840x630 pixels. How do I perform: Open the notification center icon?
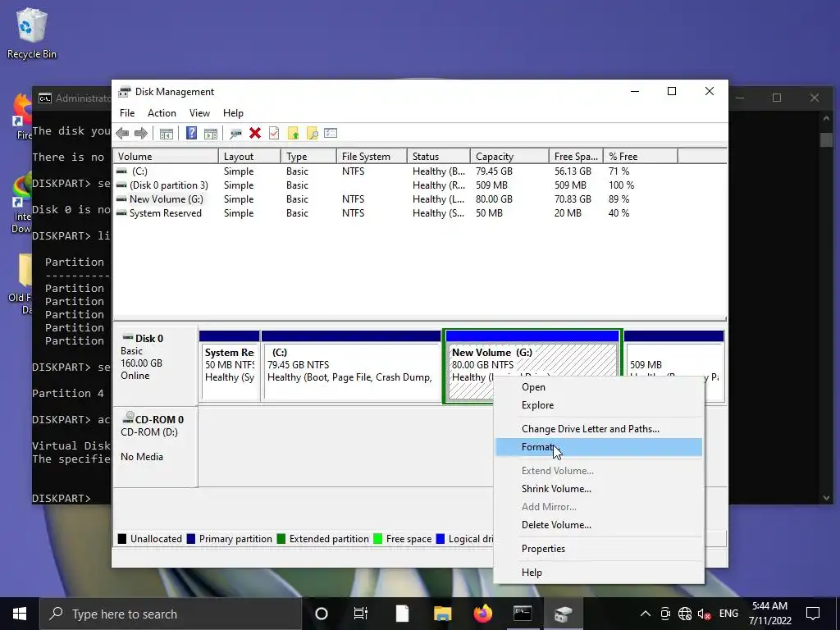click(813, 614)
